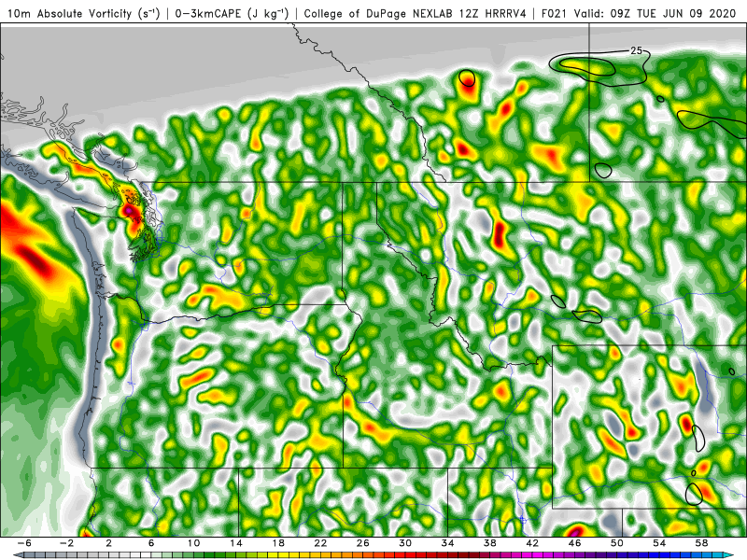Click the "30" colorbar label

coord(405,543)
